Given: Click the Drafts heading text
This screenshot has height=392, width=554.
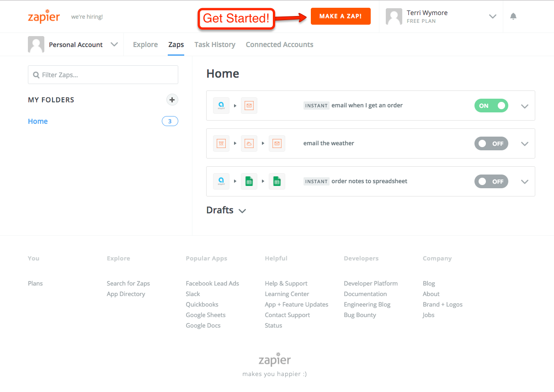Looking at the screenshot, I should point(220,210).
